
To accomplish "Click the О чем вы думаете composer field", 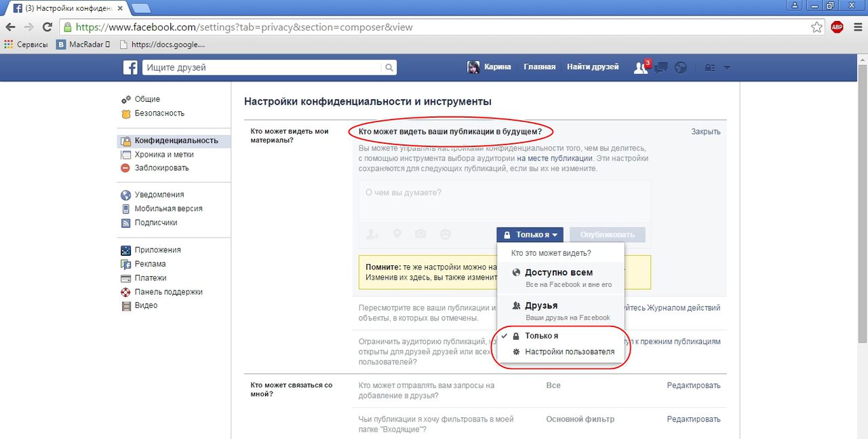I will click(x=505, y=200).
